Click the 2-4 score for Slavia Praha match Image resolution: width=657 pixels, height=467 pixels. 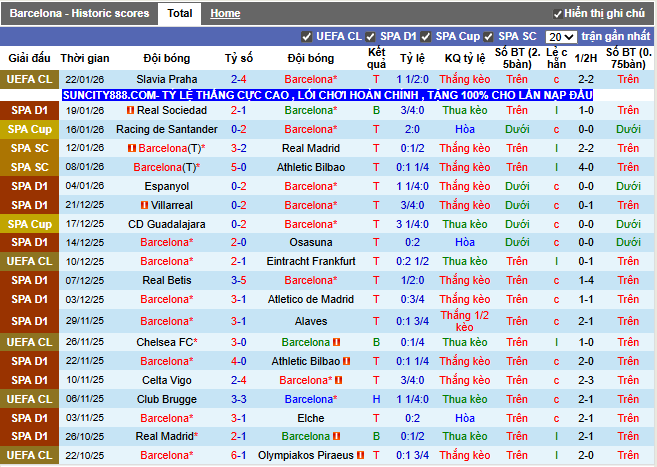239,79
